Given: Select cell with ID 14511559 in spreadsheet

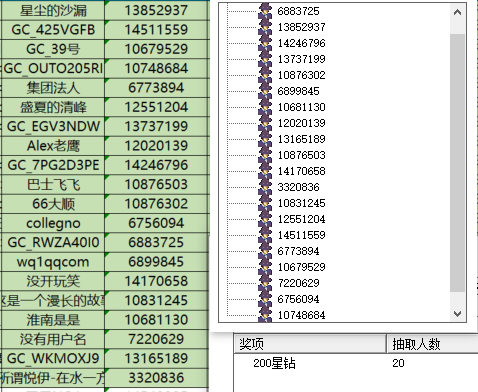Looking at the screenshot, I should [x=156, y=30].
